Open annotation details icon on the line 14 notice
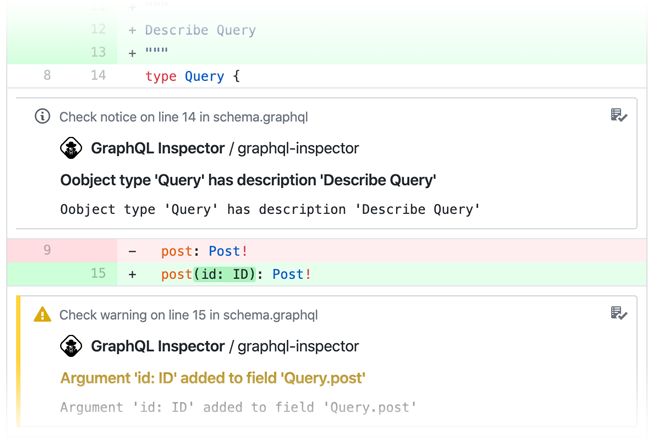655x443 pixels. (619, 116)
